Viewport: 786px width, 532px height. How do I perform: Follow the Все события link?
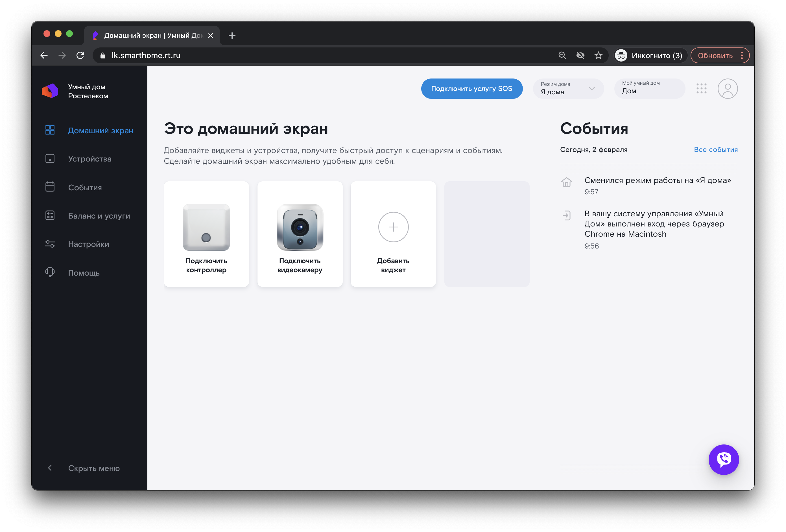tap(715, 149)
